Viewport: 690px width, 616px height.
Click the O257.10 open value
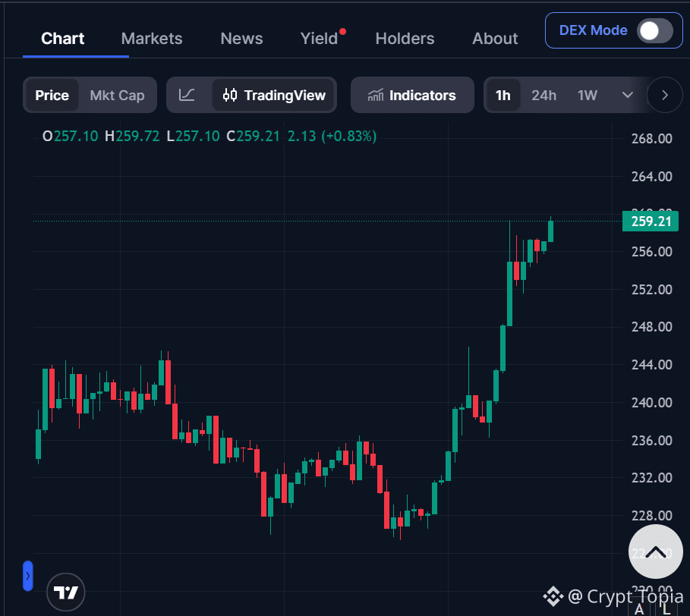pyautogui.click(x=70, y=137)
